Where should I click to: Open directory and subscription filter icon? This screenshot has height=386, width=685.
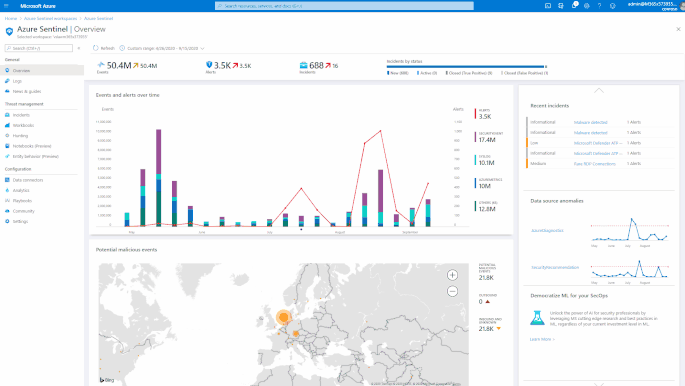tap(561, 6)
